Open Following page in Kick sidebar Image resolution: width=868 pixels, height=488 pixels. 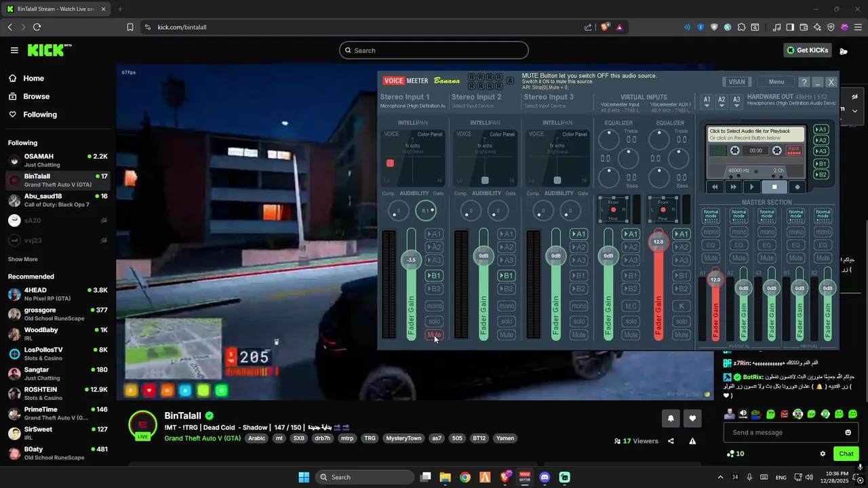(x=40, y=115)
